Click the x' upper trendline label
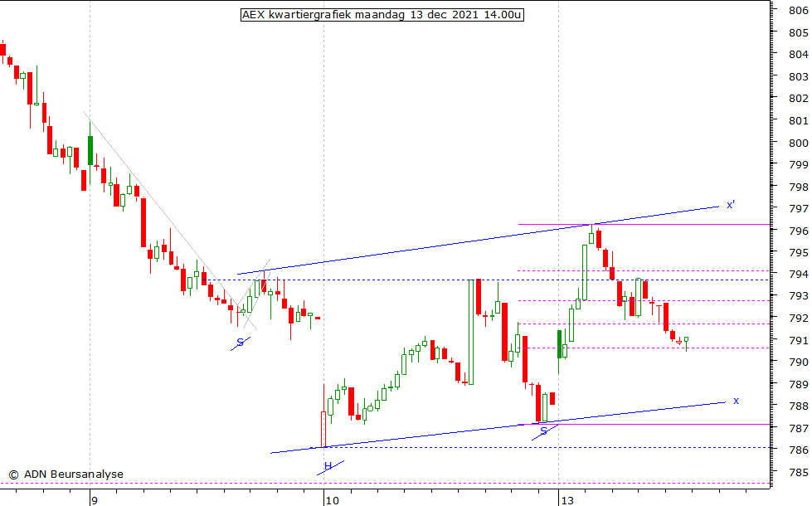 pos(730,205)
